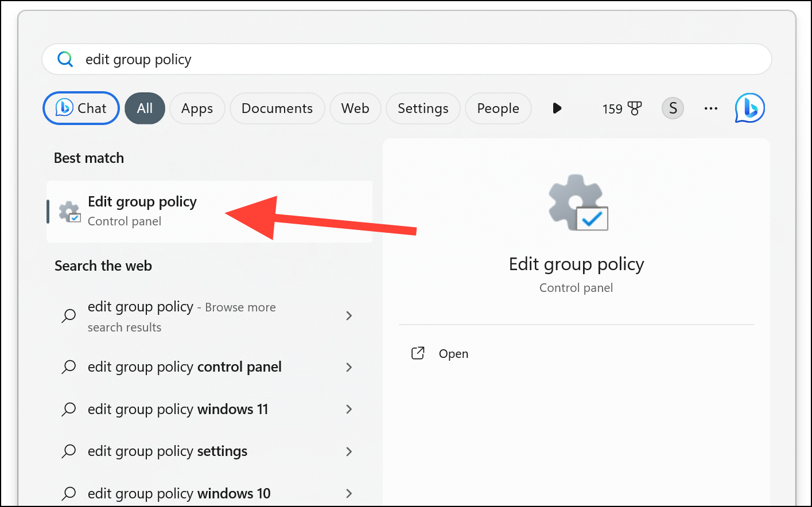Click search icon beside 'edit group policy settings'
The height and width of the screenshot is (507, 812).
(x=69, y=451)
